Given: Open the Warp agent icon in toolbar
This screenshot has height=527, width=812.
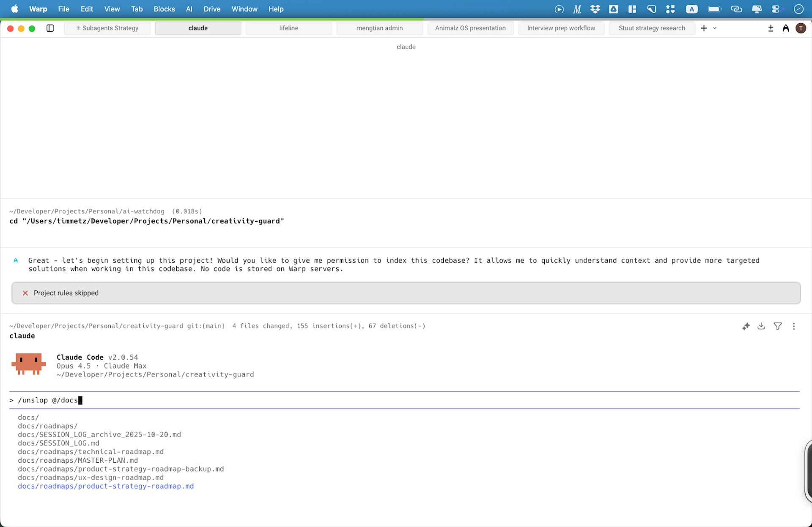Looking at the screenshot, I should (x=786, y=28).
